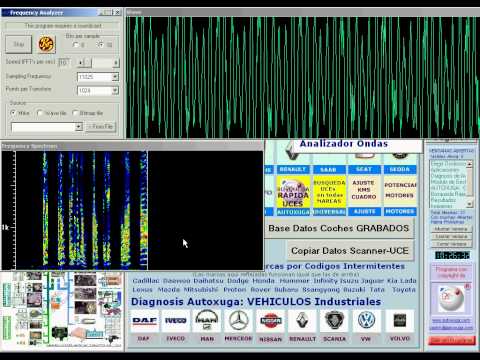
Task: Click the wiring diagram thumbnail bottom left
Action: click(x=62, y=310)
